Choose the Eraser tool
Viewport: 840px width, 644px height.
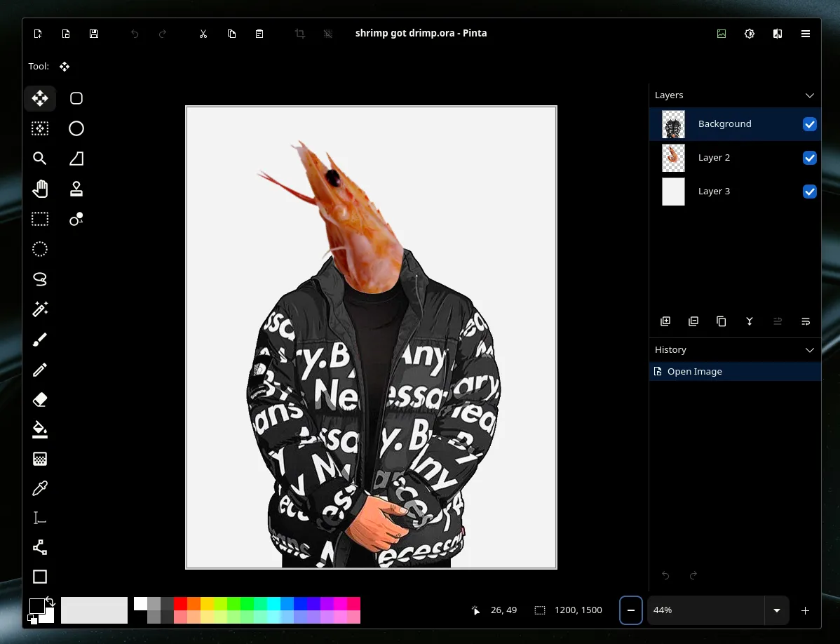(40, 399)
